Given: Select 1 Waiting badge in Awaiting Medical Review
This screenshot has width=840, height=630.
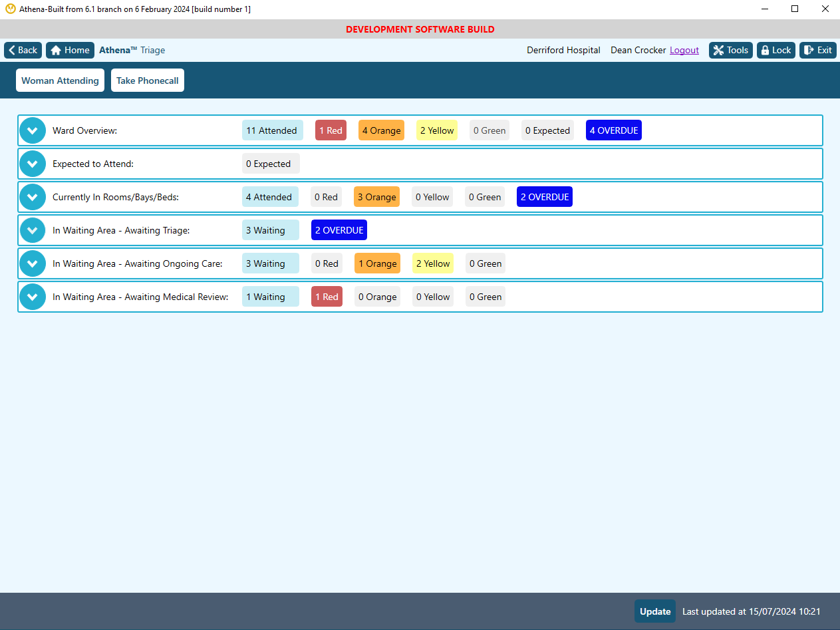Looking at the screenshot, I should coord(271,297).
